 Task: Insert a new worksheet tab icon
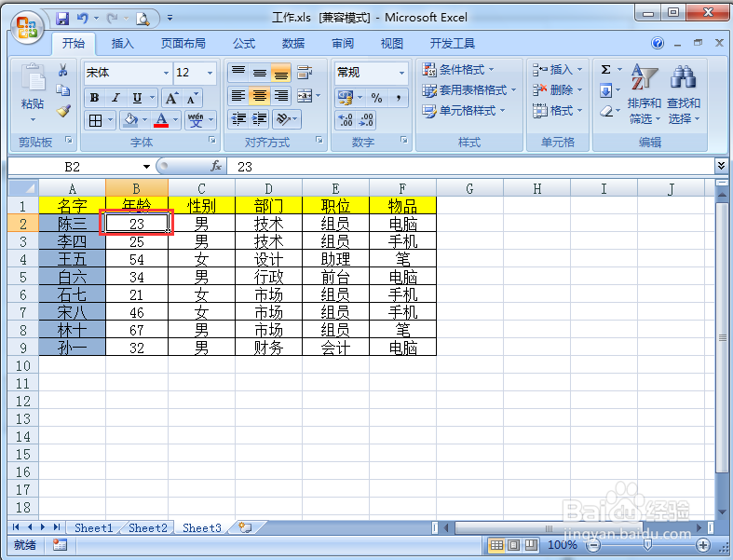pos(245,527)
